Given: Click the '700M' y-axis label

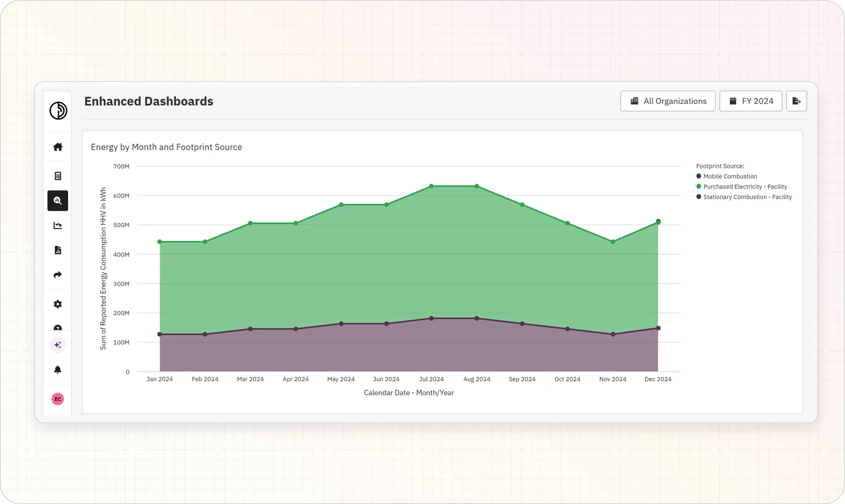Looking at the screenshot, I should [121, 166].
